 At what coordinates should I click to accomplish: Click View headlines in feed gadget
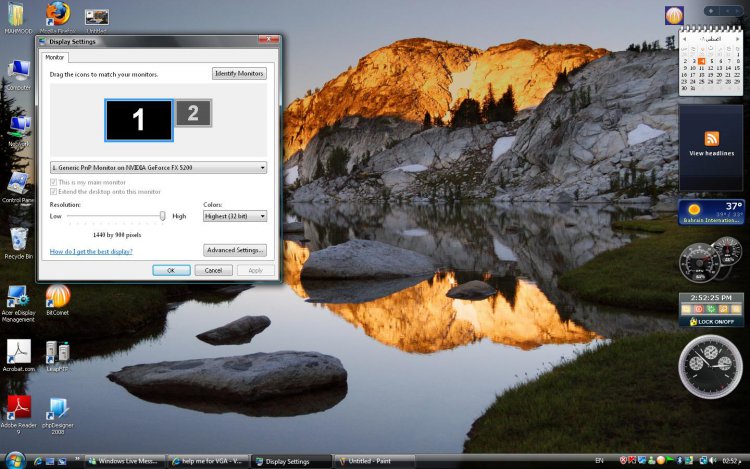(x=712, y=153)
